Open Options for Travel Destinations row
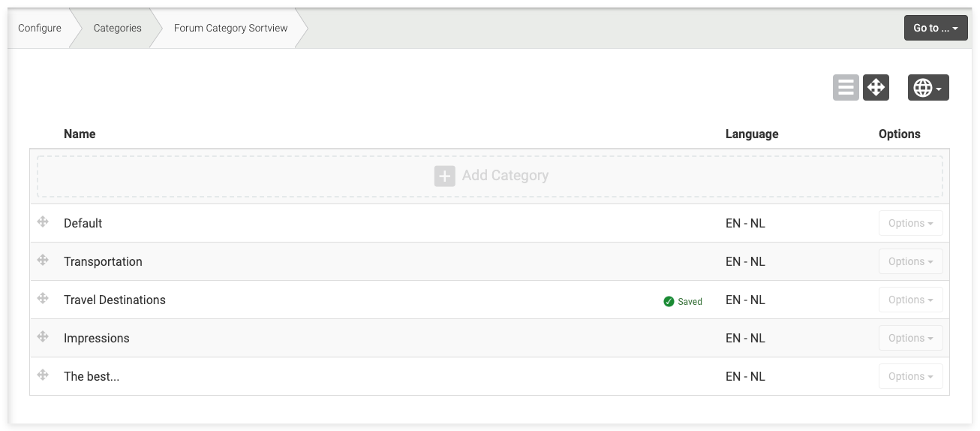Viewport: 980px width, 431px height. point(910,300)
